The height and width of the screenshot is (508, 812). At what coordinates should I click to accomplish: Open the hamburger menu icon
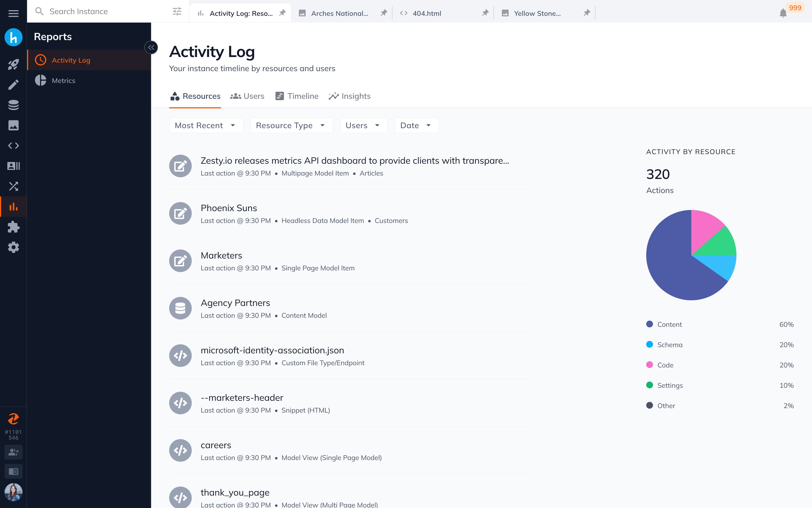[14, 14]
